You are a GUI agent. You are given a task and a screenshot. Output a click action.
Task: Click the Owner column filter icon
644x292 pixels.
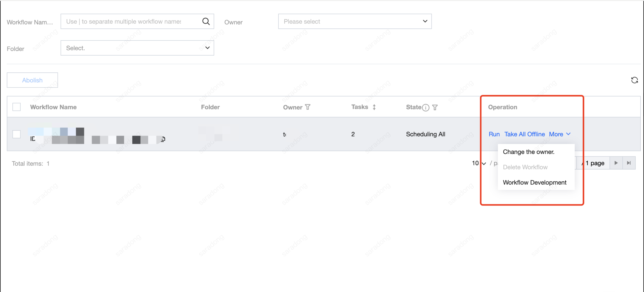307,107
